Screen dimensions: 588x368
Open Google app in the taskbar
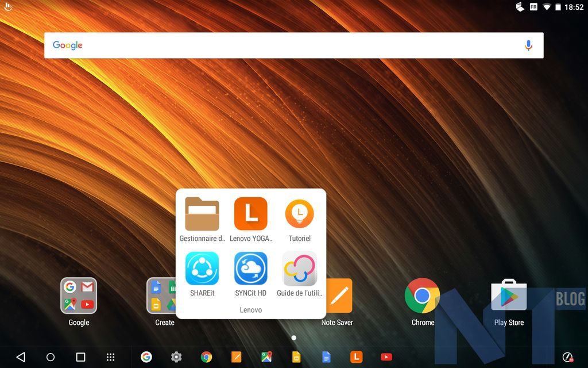pyautogui.click(x=146, y=356)
